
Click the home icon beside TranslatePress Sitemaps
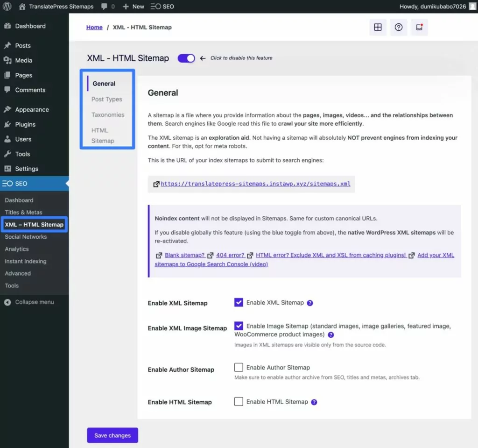pyautogui.click(x=22, y=7)
